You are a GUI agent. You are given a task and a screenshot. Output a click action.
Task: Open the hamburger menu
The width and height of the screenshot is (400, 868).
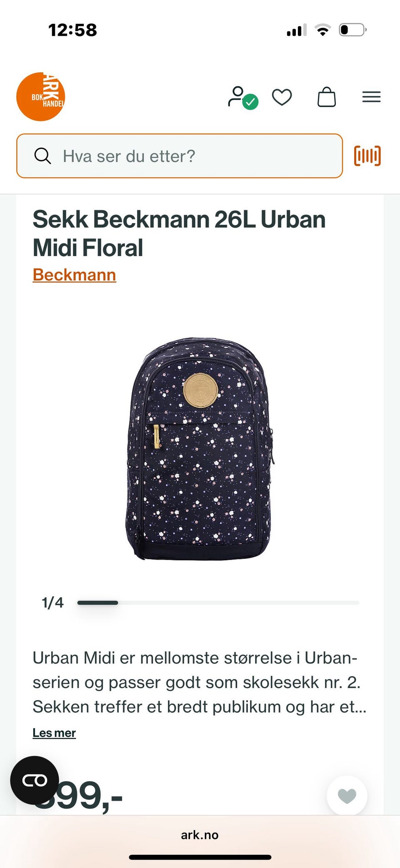coord(371,97)
